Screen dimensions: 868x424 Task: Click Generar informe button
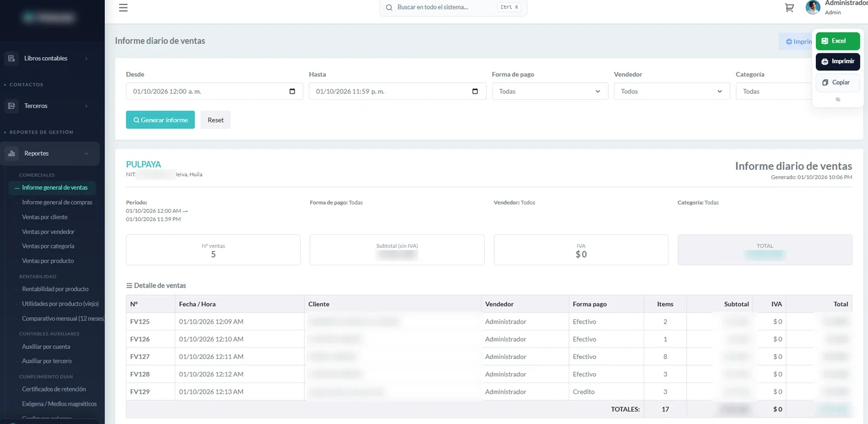(160, 120)
